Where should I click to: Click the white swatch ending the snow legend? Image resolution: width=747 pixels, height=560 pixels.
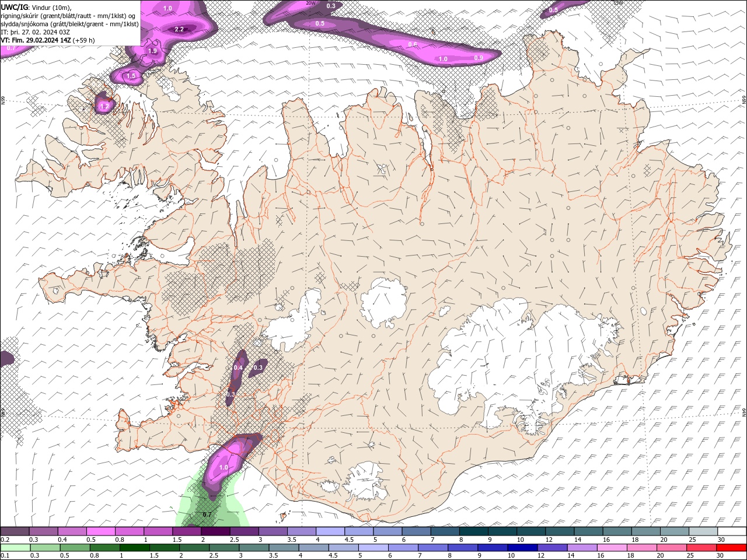(732, 531)
